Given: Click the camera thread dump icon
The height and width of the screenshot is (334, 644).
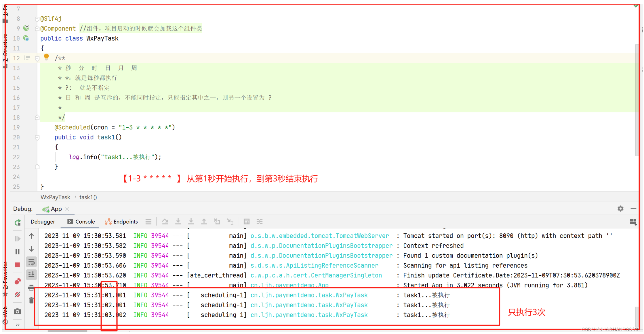Looking at the screenshot, I should point(18,312).
